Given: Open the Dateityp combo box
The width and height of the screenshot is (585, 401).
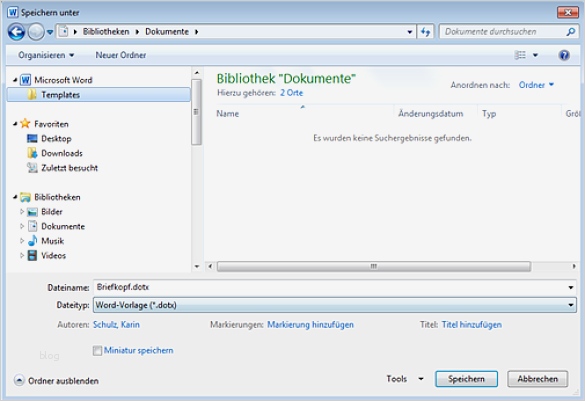Looking at the screenshot, I should 335,305.
